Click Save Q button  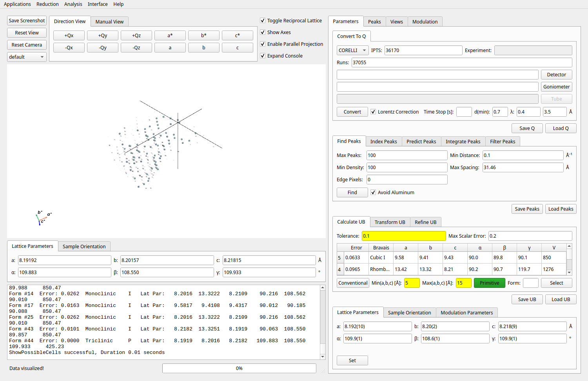pyautogui.click(x=527, y=128)
